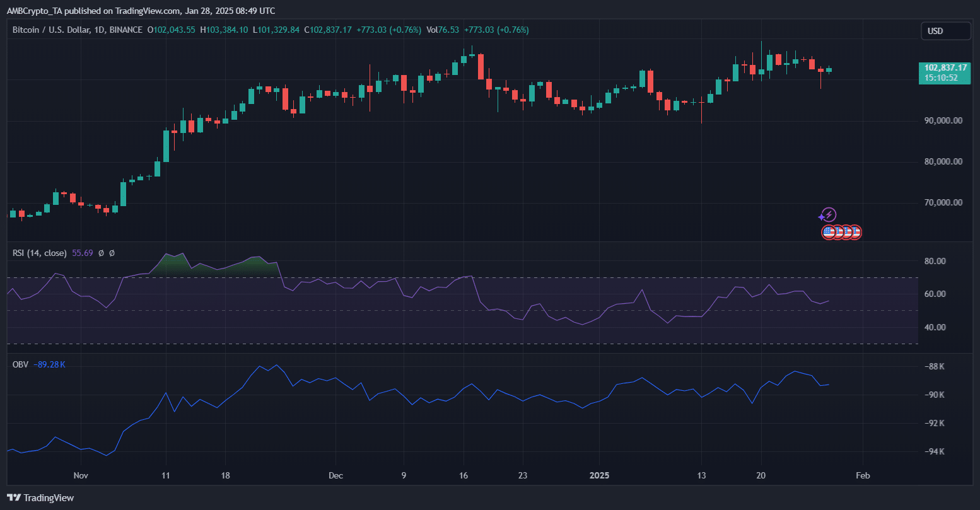Click the rightmost US flag event icon
980x510 pixels.
pos(855,232)
